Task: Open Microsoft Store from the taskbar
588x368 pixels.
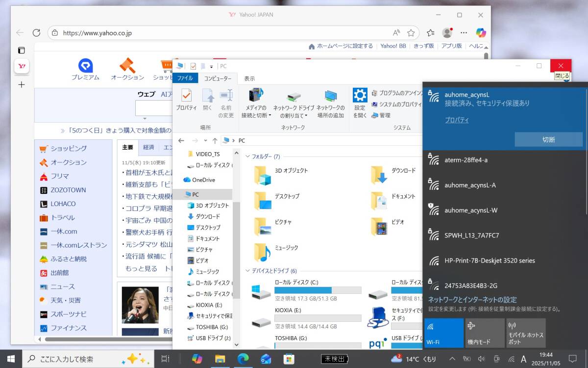Action: (x=289, y=359)
